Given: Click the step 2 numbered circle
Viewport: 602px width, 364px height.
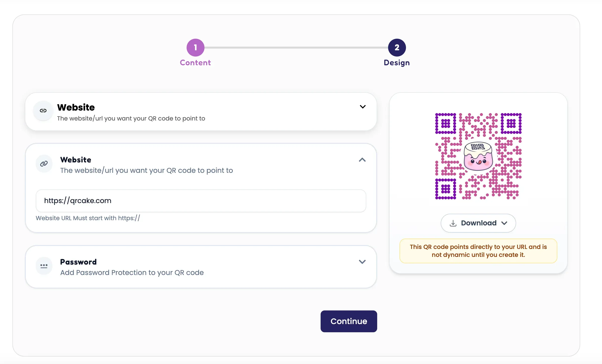Looking at the screenshot, I should coord(397,47).
